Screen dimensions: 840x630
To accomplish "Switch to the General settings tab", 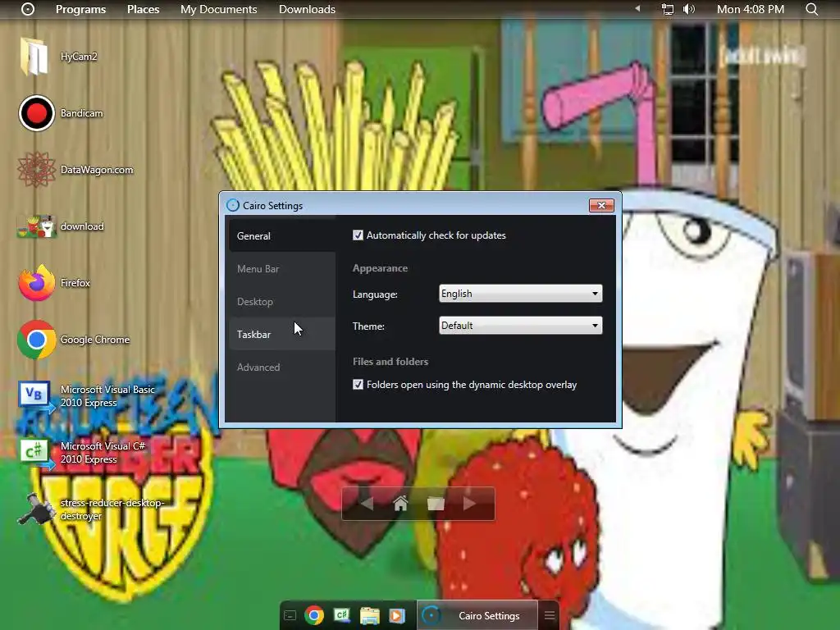I will coord(282,235).
